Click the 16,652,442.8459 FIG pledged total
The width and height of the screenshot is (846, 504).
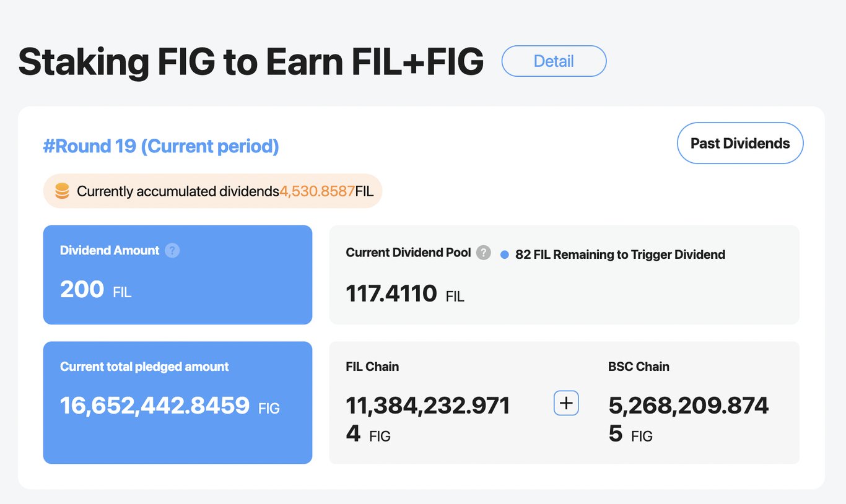coord(155,406)
